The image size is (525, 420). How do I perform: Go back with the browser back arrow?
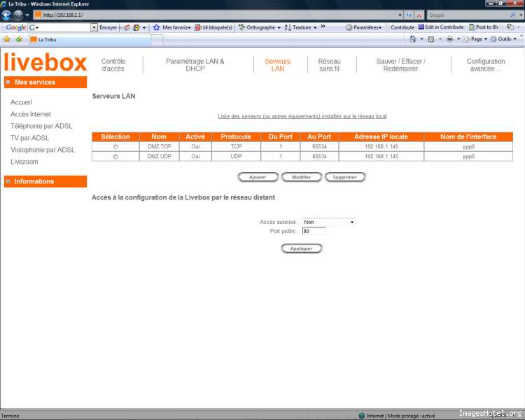[x=6, y=15]
